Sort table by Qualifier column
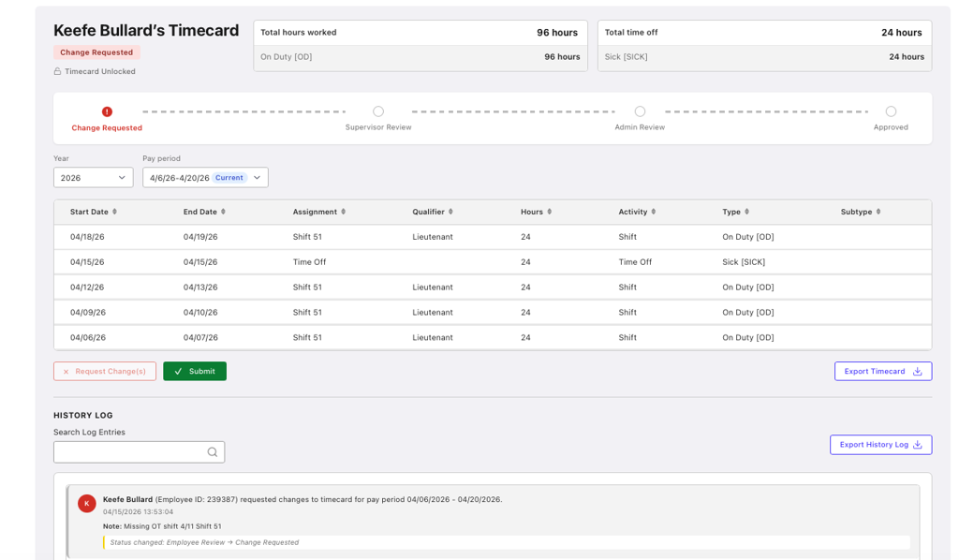This screenshot has height=560, width=959. coord(450,212)
